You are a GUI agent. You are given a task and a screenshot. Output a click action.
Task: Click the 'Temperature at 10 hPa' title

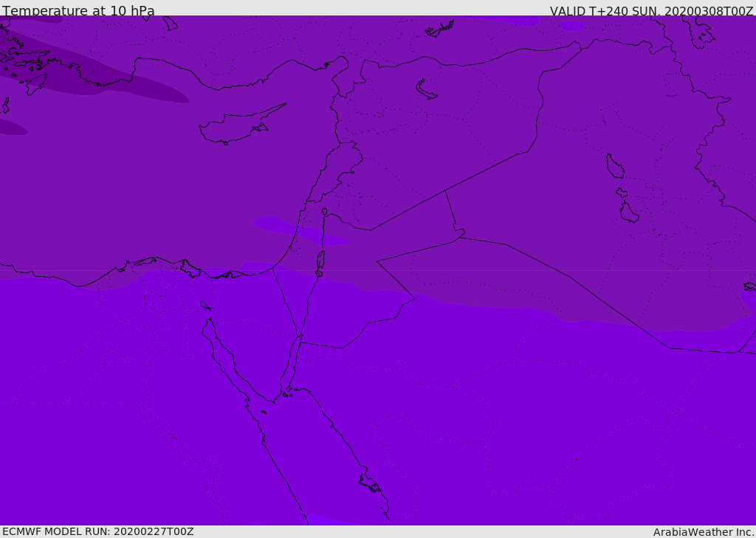point(78,11)
